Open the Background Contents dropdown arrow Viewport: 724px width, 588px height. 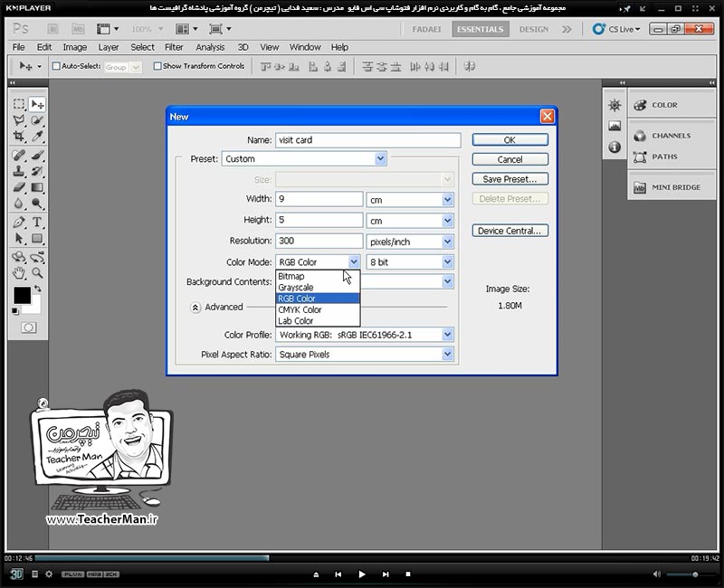(447, 281)
